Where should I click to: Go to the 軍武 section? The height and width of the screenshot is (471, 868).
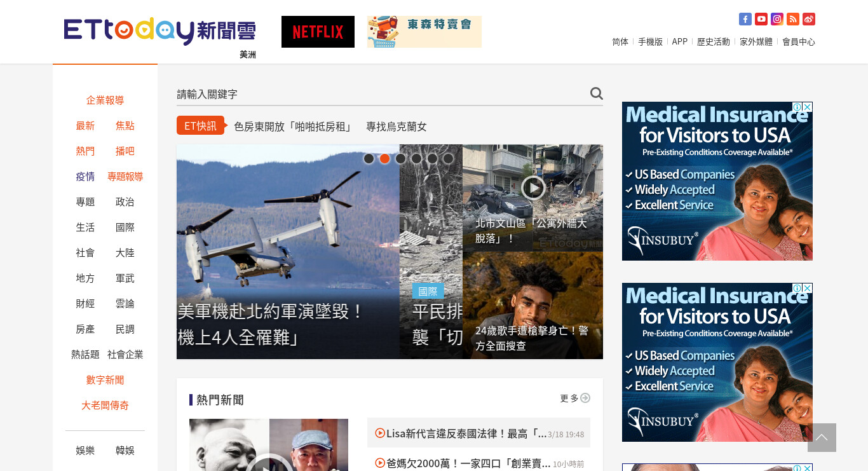point(125,278)
